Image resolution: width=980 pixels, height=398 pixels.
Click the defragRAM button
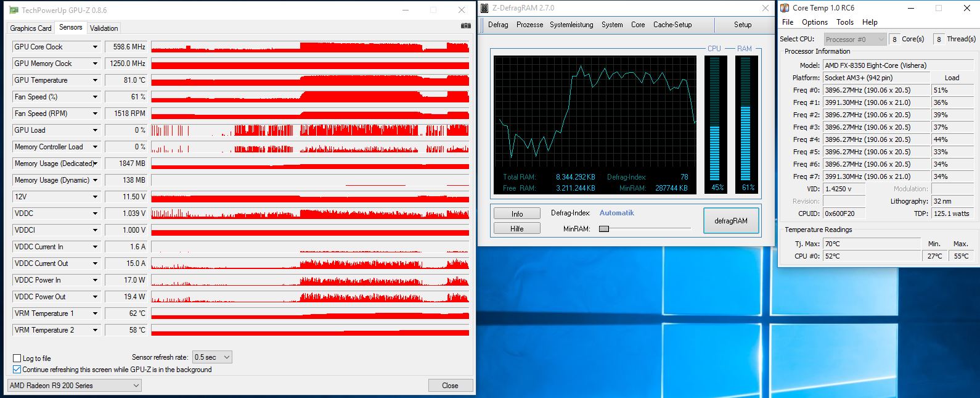pyautogui.click(x=731, y=221)
